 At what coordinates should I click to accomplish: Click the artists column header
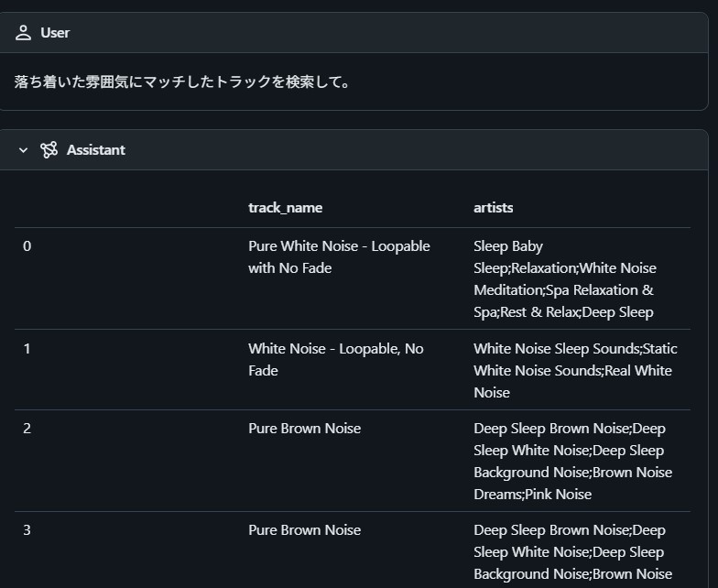tap(493, 208)
